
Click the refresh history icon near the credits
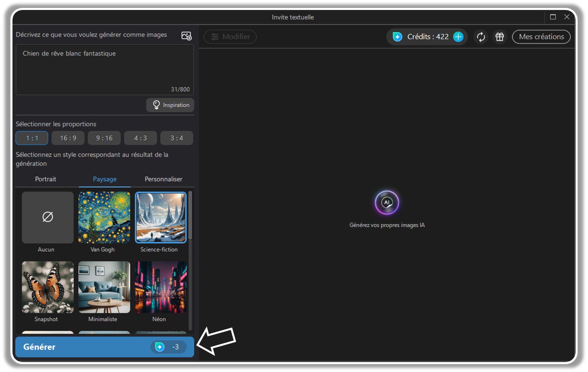click(x=481, y=37)
